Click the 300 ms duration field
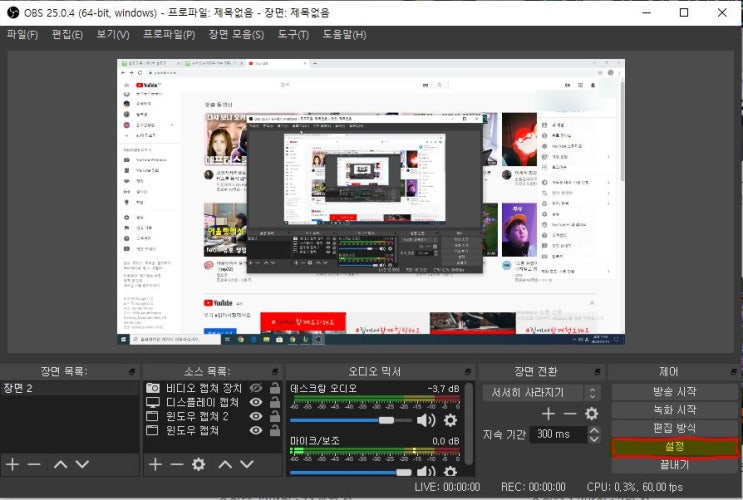 tap(559, 434)
